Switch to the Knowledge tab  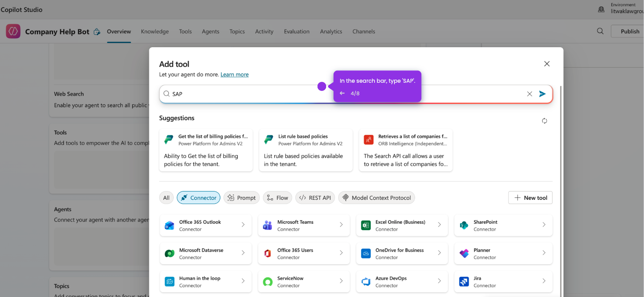(155, 32)
